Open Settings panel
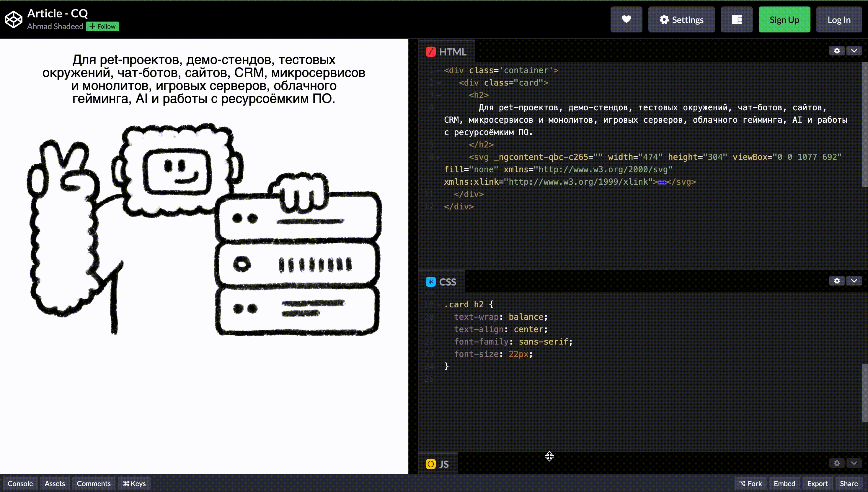 (681, 20)
